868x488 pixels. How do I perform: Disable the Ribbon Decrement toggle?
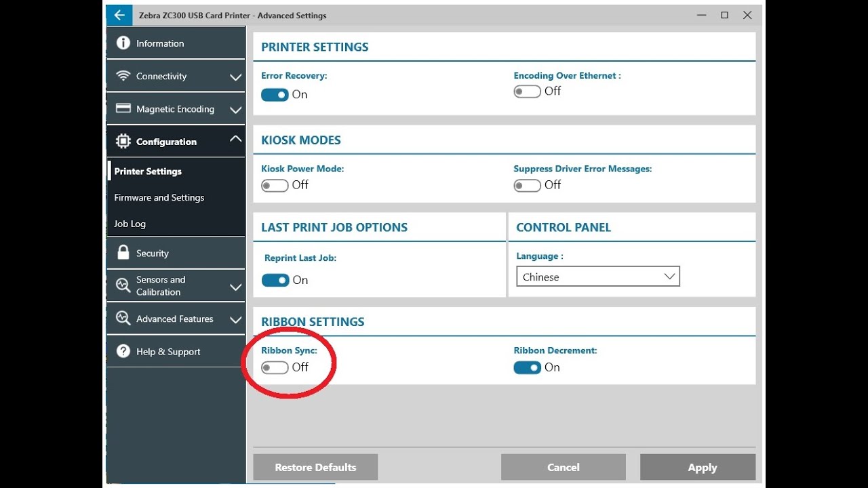tap(527, 367)
